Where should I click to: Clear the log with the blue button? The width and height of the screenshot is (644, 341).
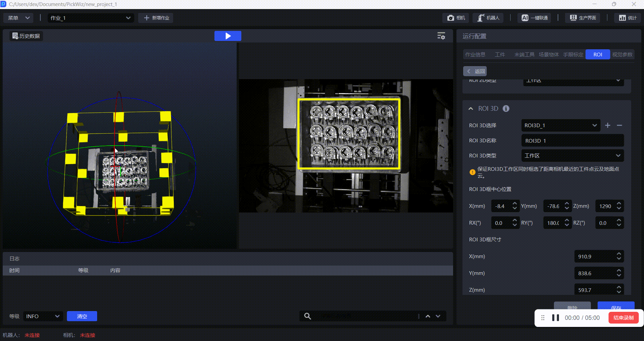point(82,316)
